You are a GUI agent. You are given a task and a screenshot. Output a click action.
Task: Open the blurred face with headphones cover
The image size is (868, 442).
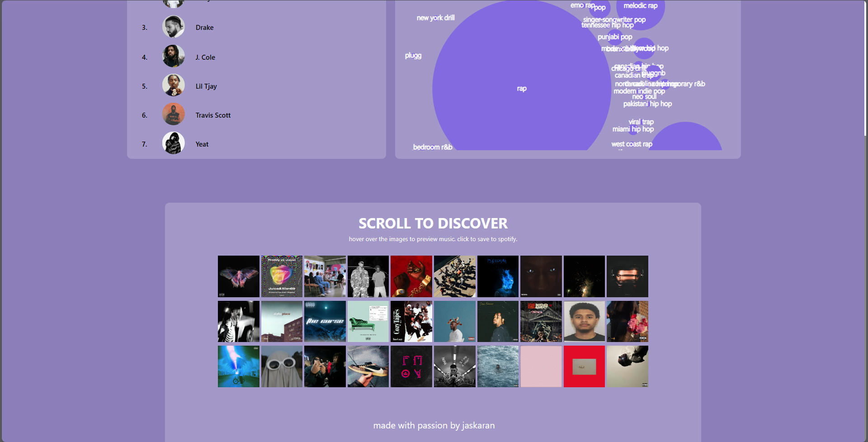[x=627, y=276]
